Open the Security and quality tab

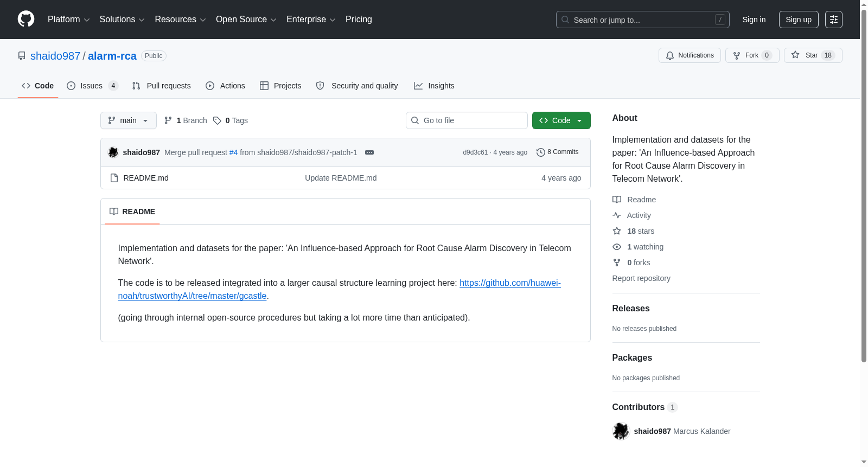pos(357,86)
